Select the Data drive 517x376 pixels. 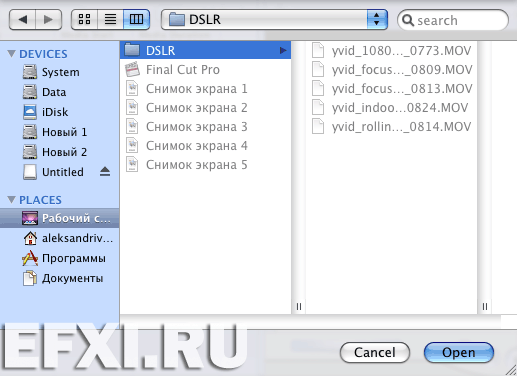click(x=59, y=92)
